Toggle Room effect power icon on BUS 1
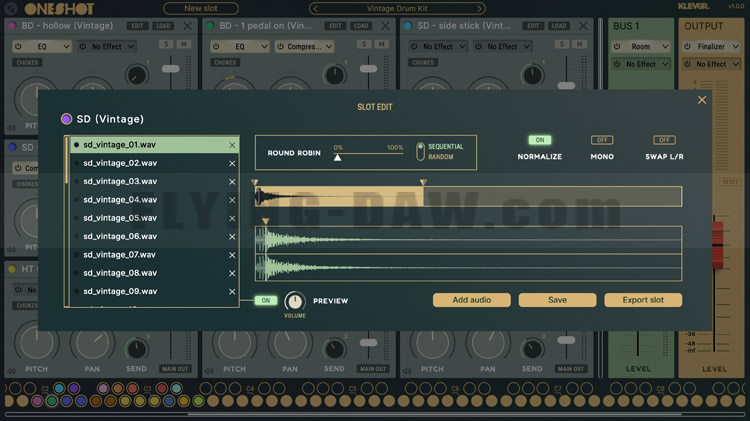 point(617,46)
